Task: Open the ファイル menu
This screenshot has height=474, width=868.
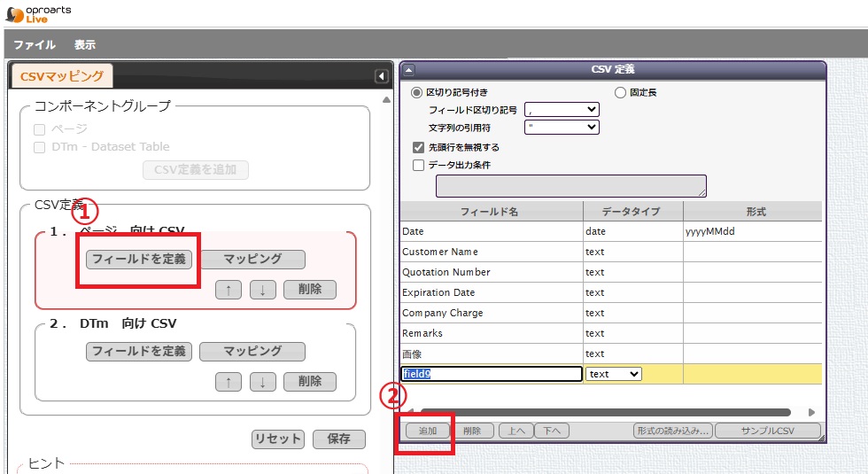Action: pyautogui.click(x=35, y=45)
